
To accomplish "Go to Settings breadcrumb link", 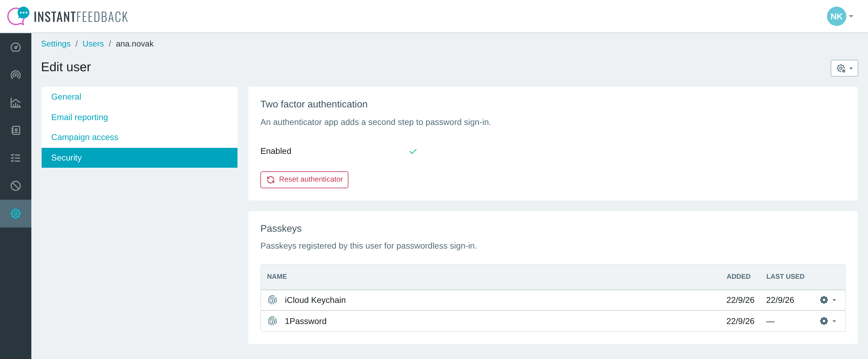I will click(x=55, y=44).
